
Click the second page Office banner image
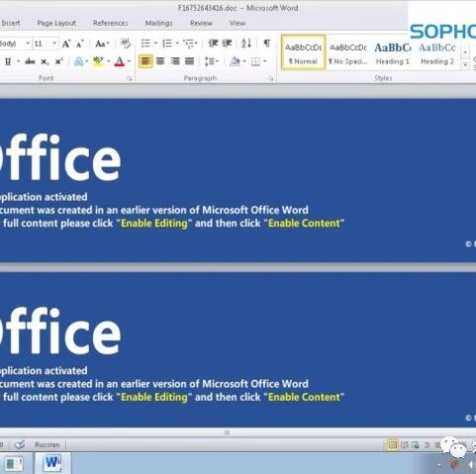[238, 349]
